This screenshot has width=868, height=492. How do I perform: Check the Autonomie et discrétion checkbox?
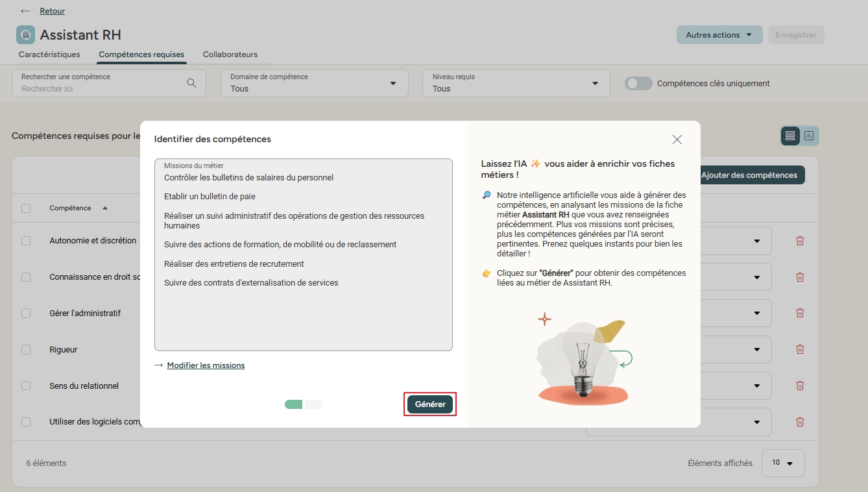click(25, 240)
